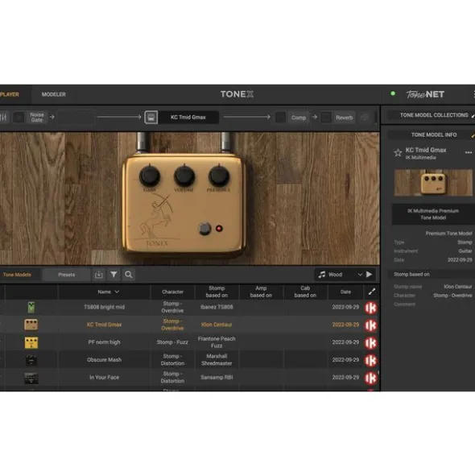
Task: Sort by the Amp based on column
Action: (x=261, y=292)
